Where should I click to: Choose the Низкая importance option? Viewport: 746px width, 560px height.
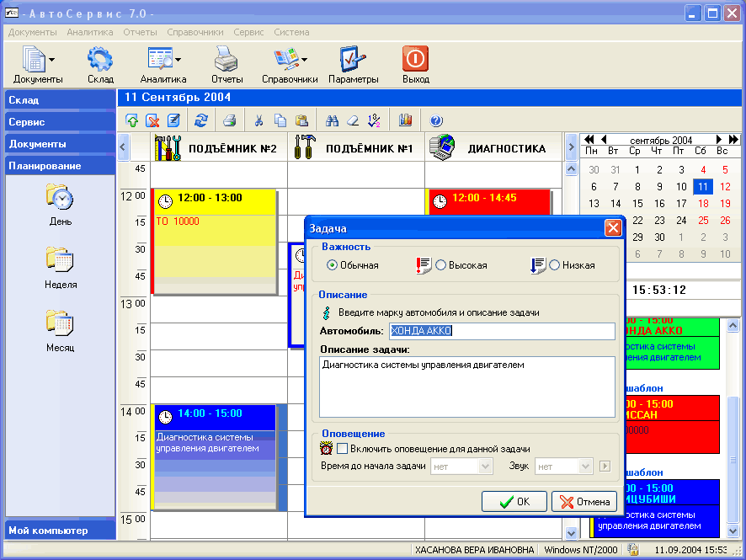click(x=555, y=265)
